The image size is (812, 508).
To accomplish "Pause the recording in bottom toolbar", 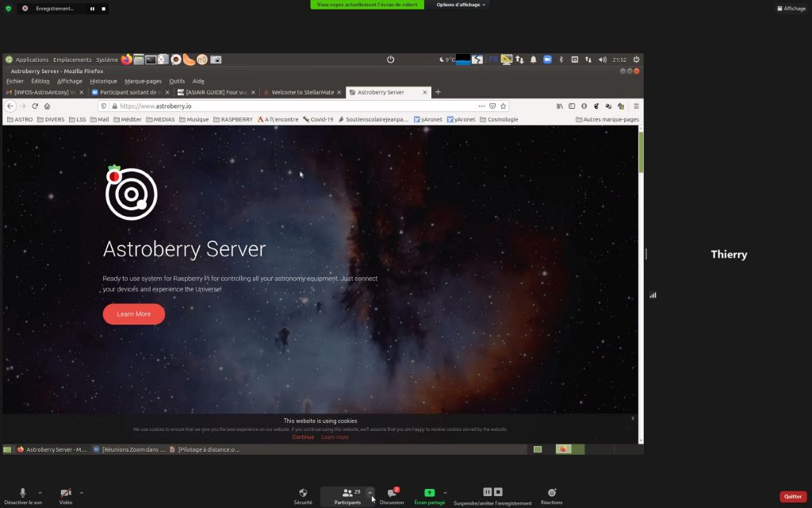I will (488, 492).
